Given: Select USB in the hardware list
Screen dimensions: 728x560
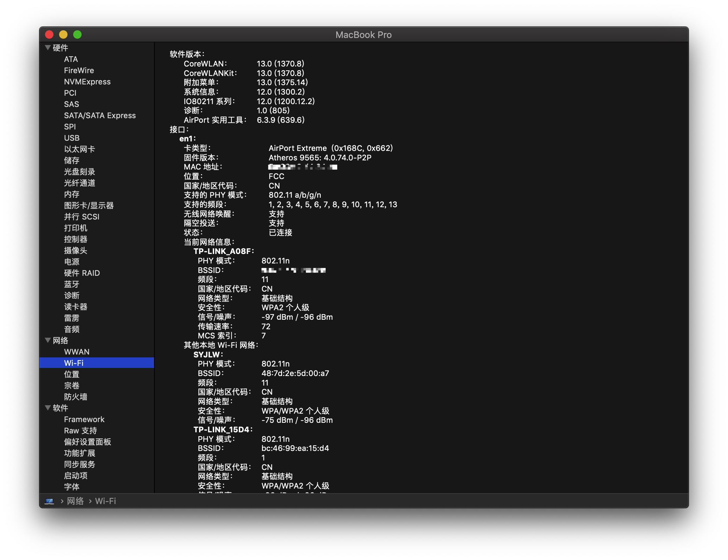Looking at the screenshot, I should click(x=72, y=138).
